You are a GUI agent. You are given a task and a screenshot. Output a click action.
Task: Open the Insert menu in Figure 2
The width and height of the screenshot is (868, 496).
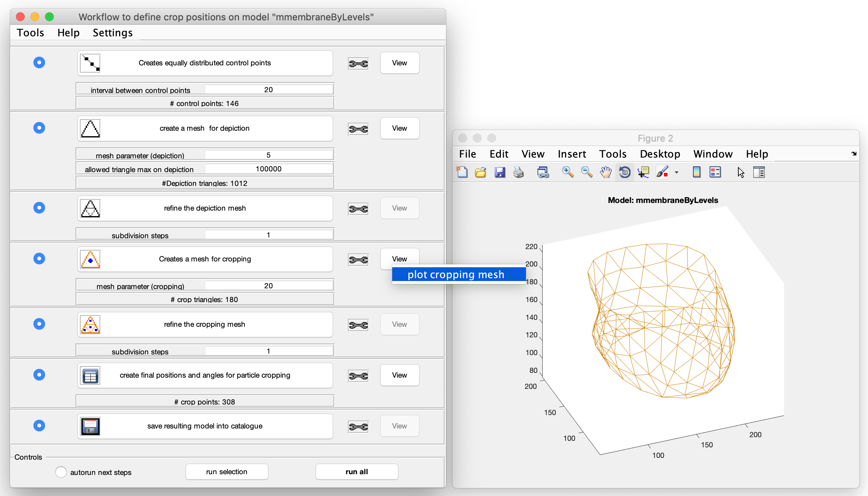click(572, 154)
